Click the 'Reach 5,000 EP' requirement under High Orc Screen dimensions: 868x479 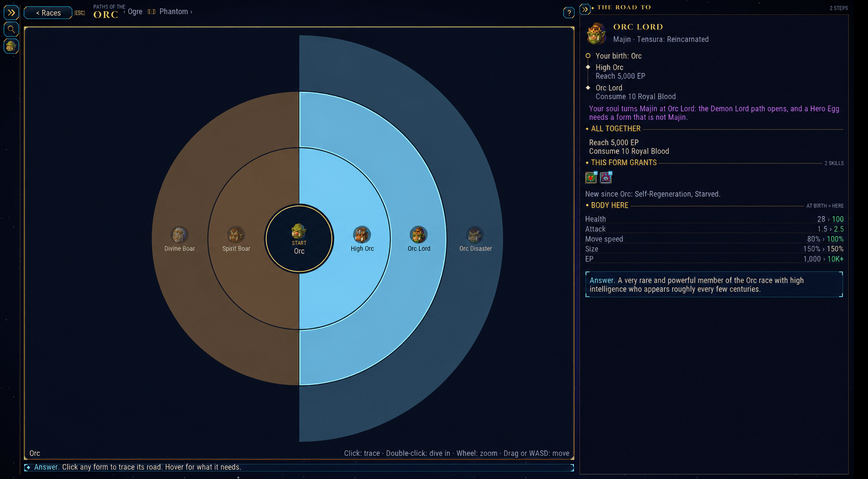tap(620, 76)
